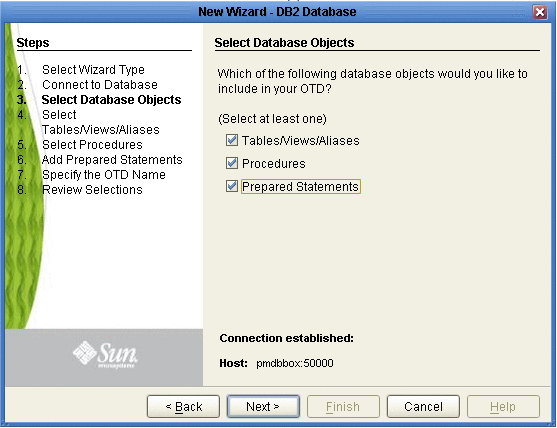This screenshot has width=557, height=428.
Task: Click the Next > button
Action: tap(263, 406)
